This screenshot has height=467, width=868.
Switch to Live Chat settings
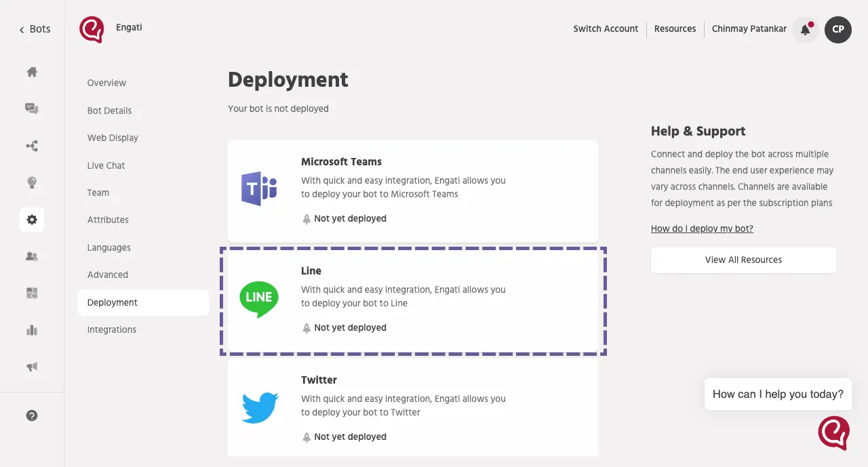click(106, 165)
